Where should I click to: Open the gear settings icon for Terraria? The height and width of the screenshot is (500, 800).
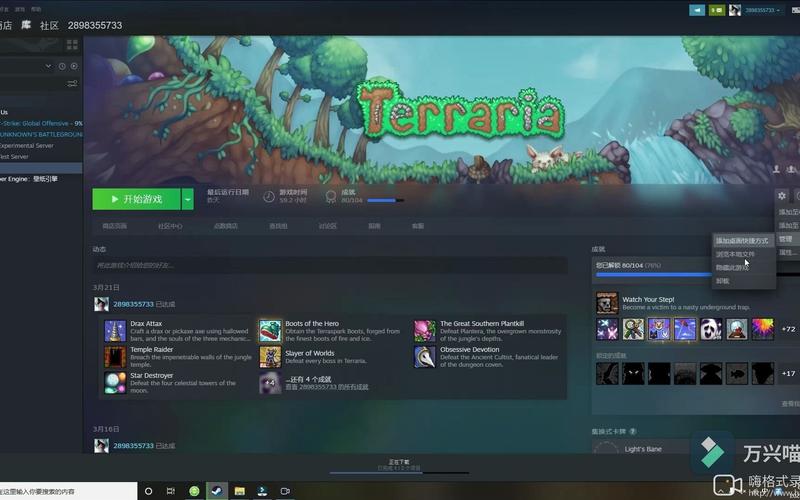[782, 196]
